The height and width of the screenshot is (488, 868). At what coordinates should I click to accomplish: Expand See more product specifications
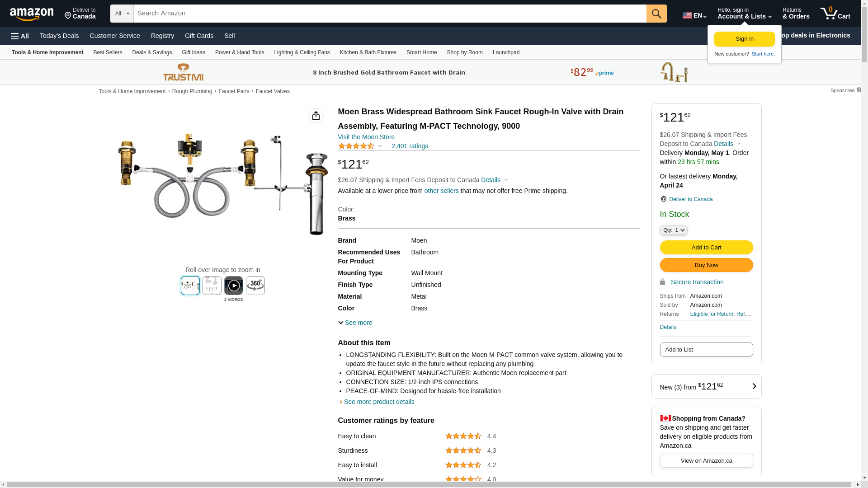355,323
